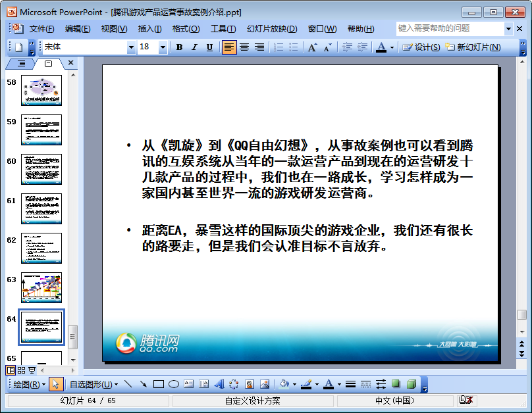Select the Rectangle tool
Viewport: 532px width, 413px height.
pos(159,384)
